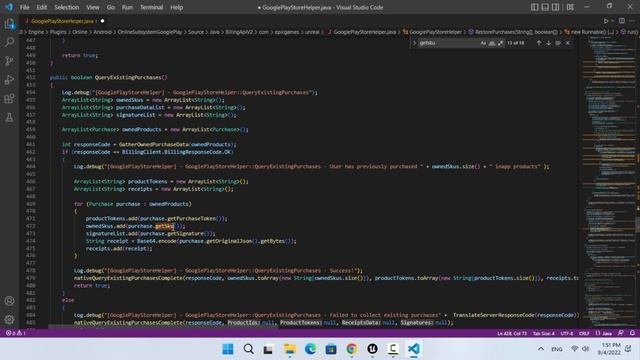Click horizontal scrollbar below the editor
The image size is (640, 360).
(x=163, y=327)
